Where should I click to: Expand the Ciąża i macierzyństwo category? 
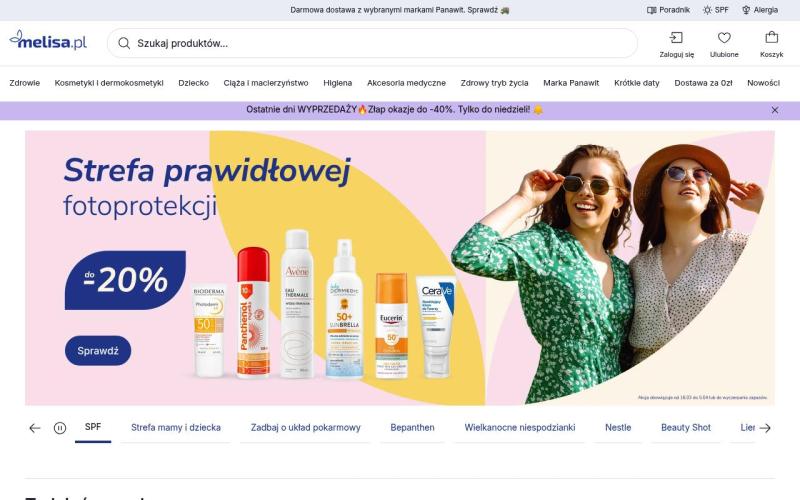266,83
